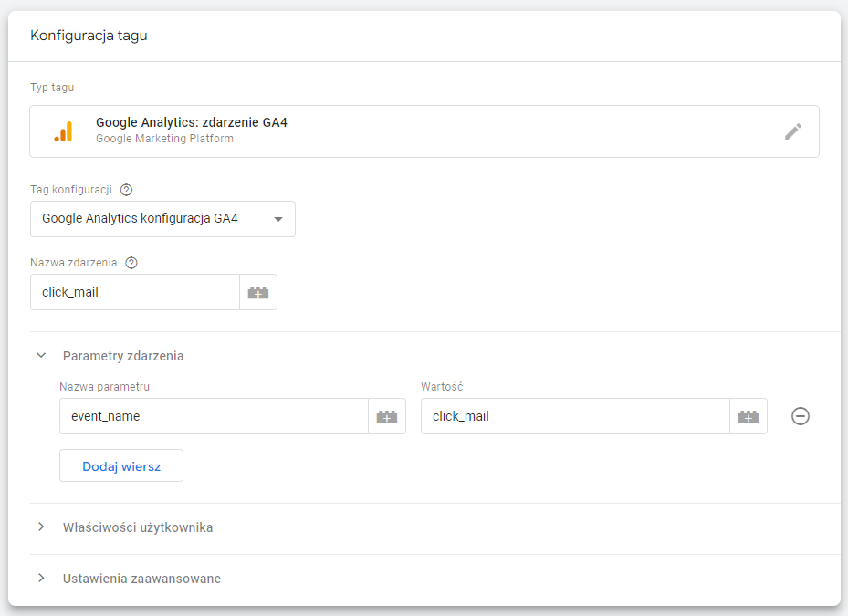Collapse Parametry zdarzenia section
Screen dimensions: 848x616
pos(41,356)
